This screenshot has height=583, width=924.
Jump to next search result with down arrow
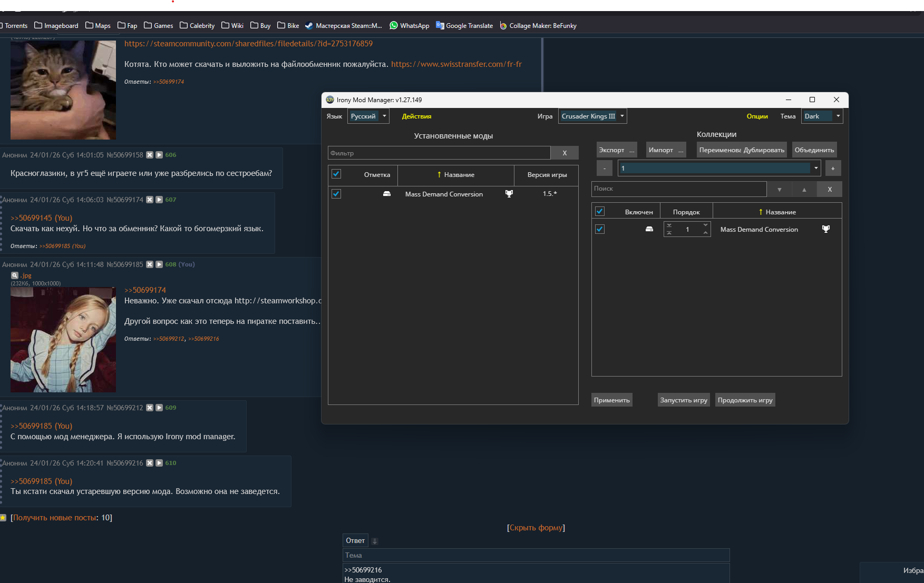(779, 189)
